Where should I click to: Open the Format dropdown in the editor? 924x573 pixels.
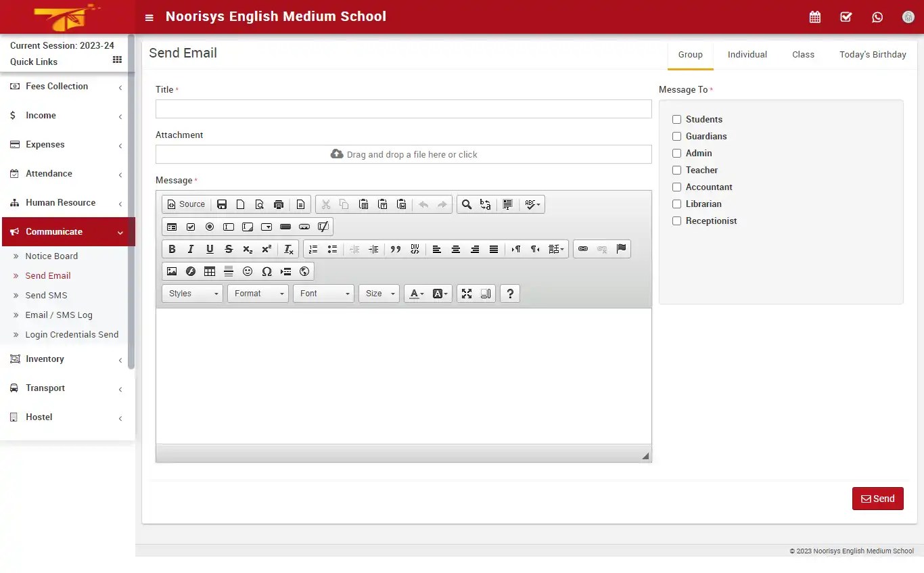(258, 293)
